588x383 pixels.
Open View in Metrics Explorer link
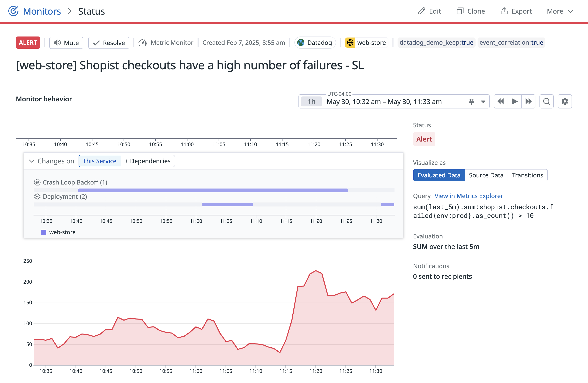(x=468, y=196)
